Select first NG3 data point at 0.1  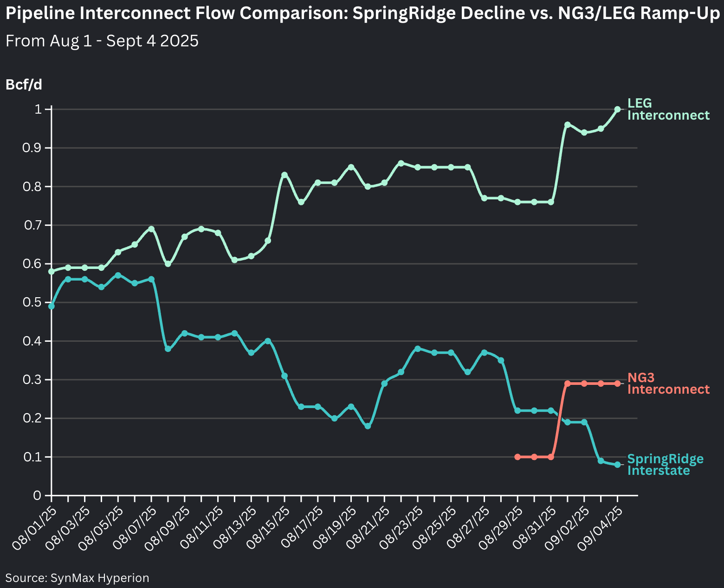(x=517, y=457)
